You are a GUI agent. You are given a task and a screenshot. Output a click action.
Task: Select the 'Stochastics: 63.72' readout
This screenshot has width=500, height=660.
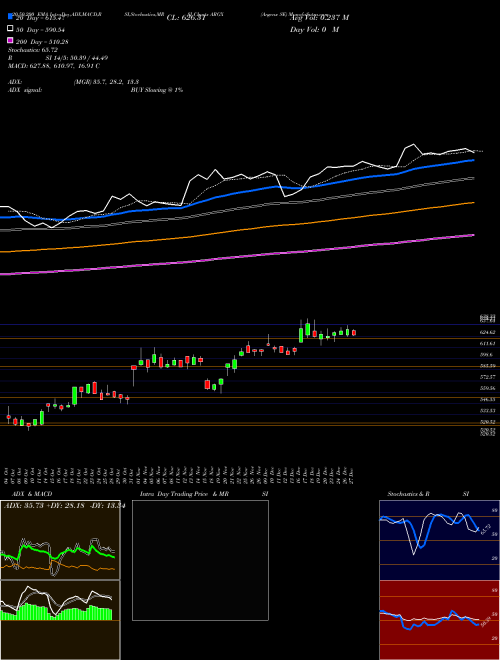pos(32,50)
